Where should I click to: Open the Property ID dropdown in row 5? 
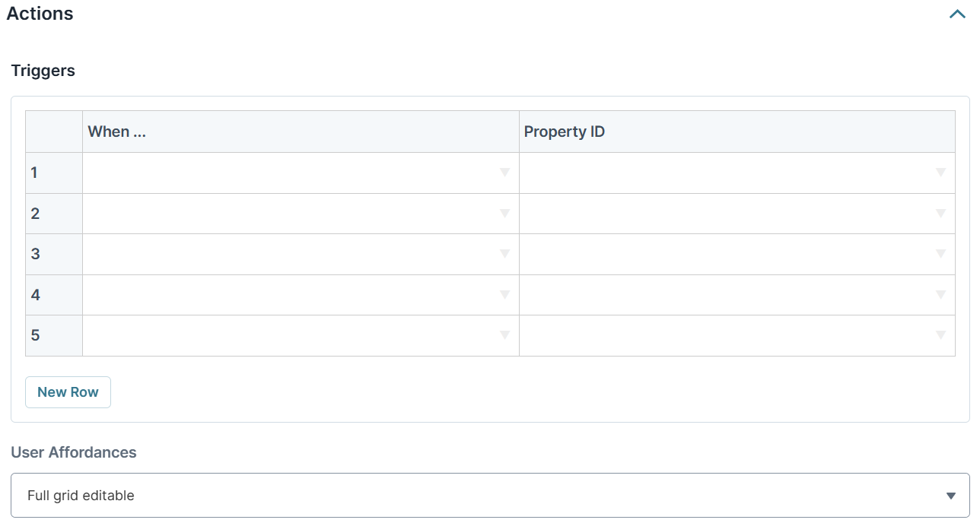(x=941, y=335)
